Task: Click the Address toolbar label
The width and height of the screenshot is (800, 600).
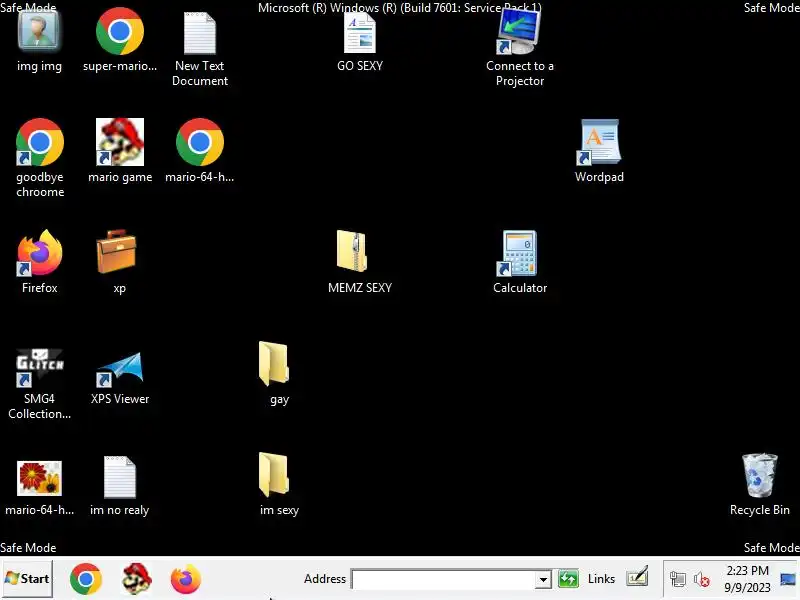Action: (x=324, y=579)
